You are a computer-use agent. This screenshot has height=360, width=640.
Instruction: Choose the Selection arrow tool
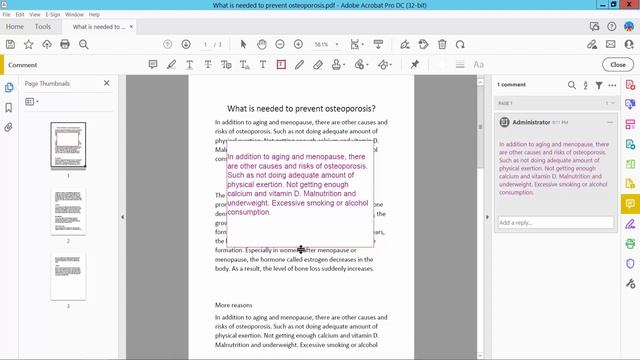tap(243, 44)
